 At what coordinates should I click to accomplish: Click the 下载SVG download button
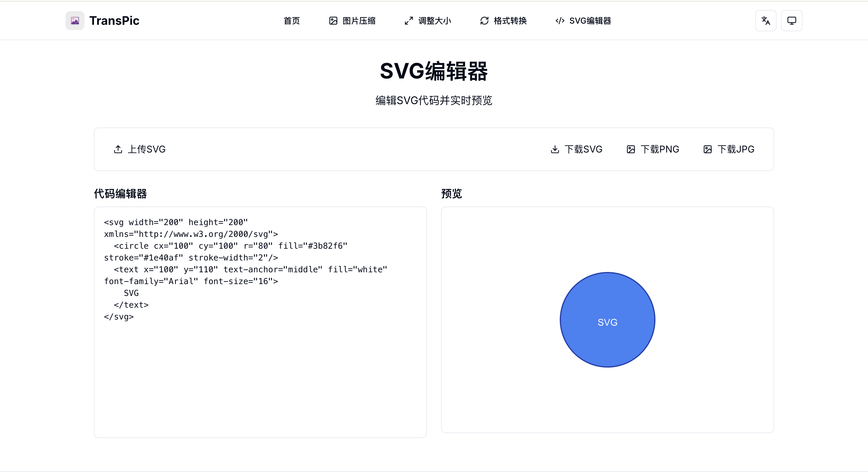coord(576,149)
